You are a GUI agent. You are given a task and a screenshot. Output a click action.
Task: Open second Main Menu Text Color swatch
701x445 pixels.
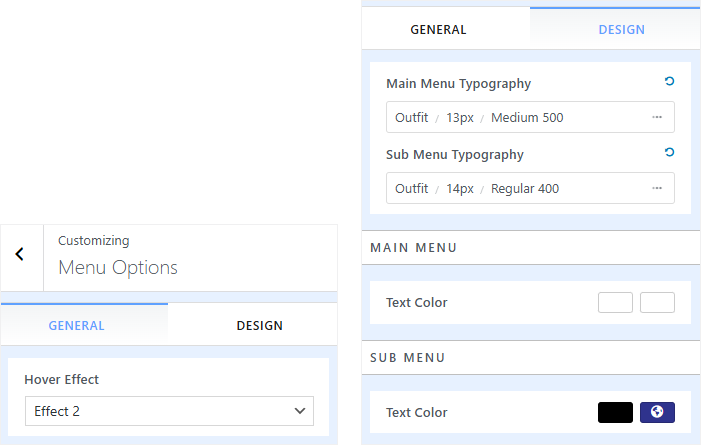pyautogui.click(x=657, y=302)
